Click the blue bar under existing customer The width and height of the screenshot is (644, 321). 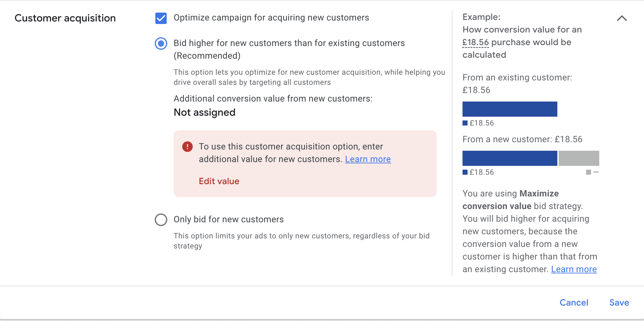(509, 109)
